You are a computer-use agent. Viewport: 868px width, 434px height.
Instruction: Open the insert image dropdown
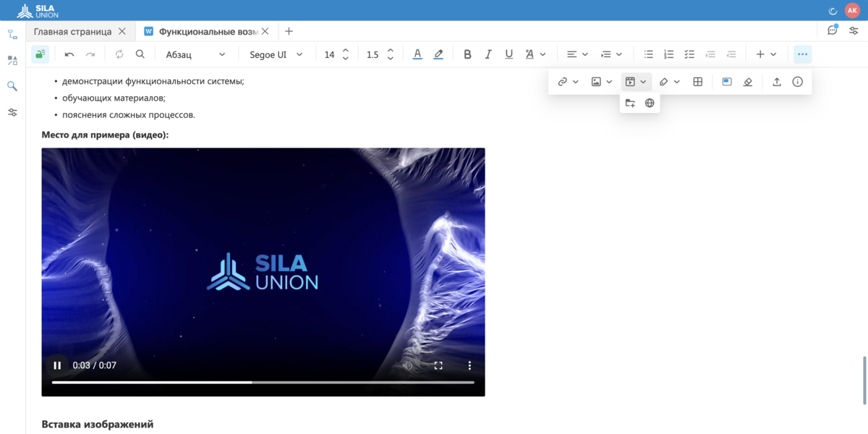[602, 82]
